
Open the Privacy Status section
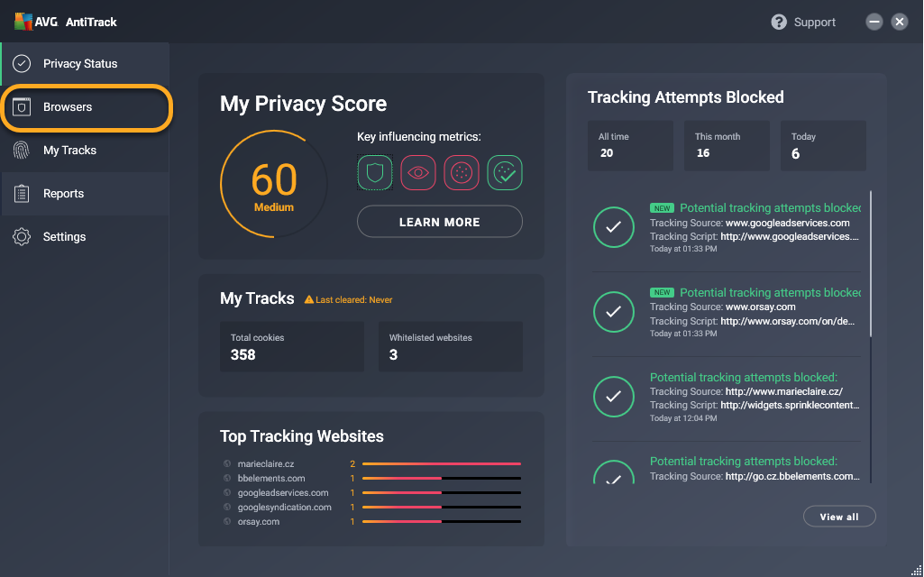(86, 64)
